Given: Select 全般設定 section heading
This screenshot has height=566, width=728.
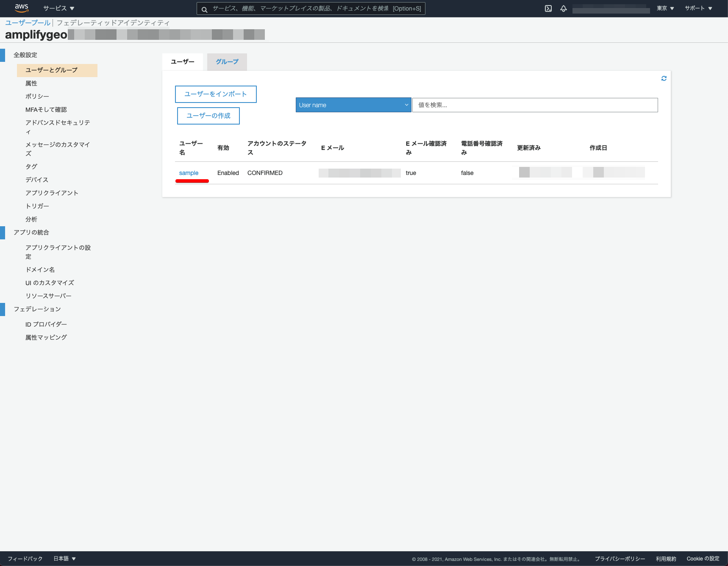Looking at the screenshot, I should [25, 55].
